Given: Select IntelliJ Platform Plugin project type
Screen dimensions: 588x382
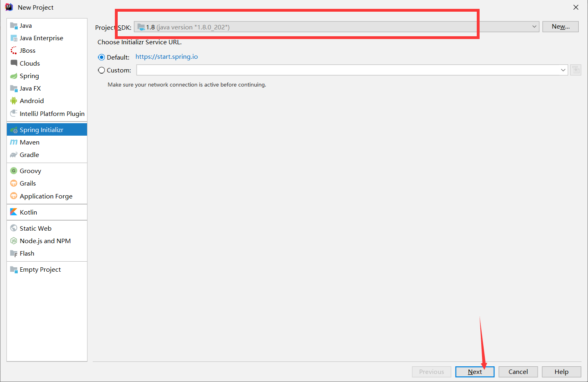Looking at the screenshot, I should pos(47,114).
